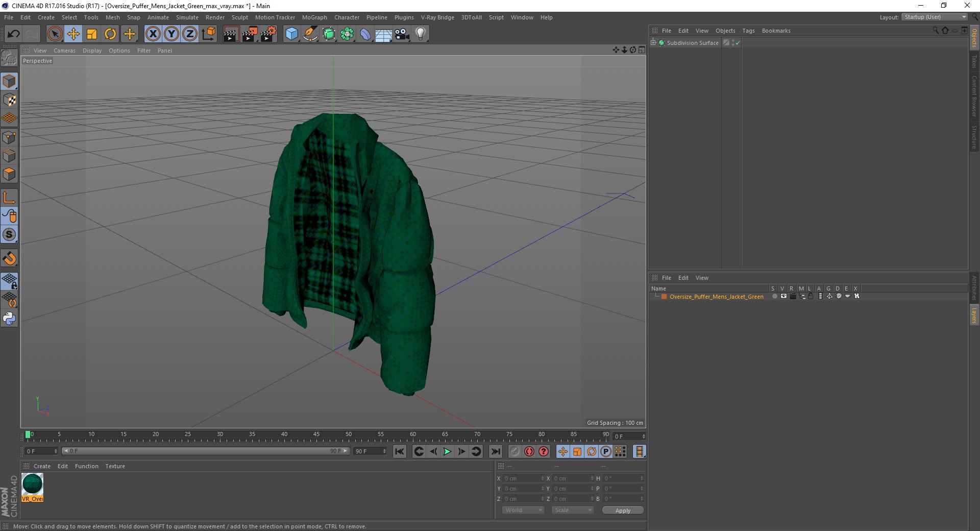Add a Camera object
Viewport: 980px width, 531px height.
(x=402, y=34)
